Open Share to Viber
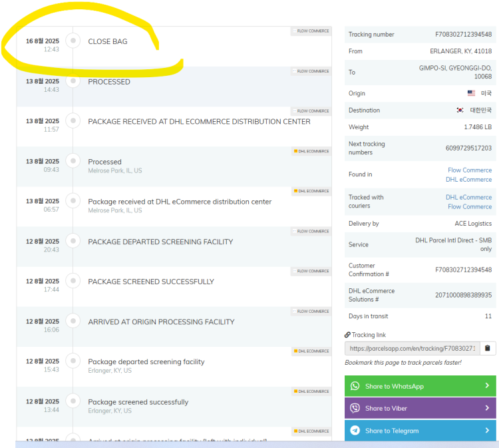Viewport: 499px width, 448px height. [420, 408]
